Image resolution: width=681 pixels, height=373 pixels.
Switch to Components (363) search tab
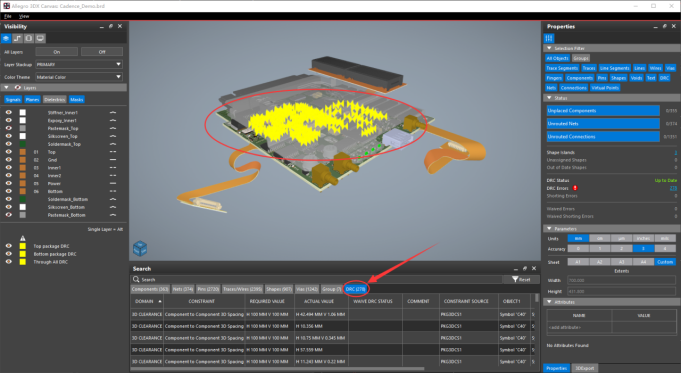click(x=150, y=289)
